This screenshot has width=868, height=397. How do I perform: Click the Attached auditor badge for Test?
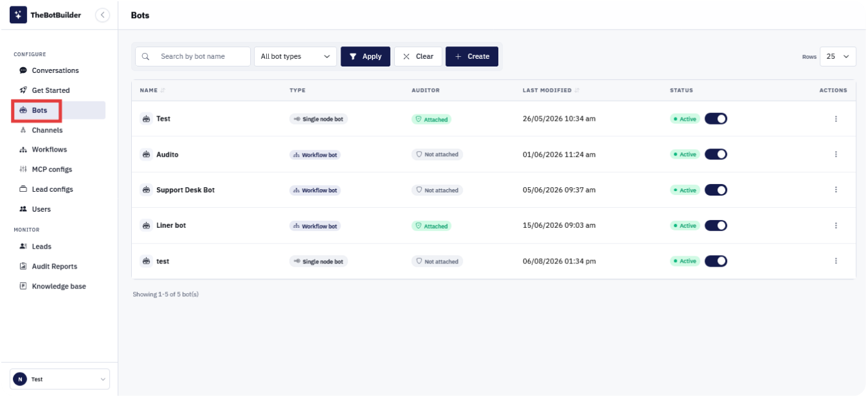pos(431,119)
